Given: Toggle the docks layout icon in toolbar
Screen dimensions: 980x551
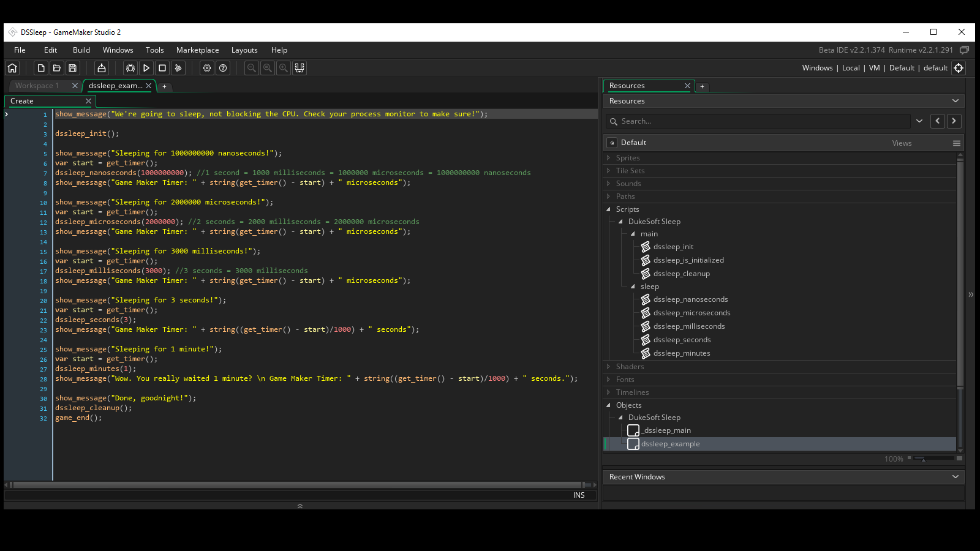Looking at the screenshot, I should coord(300,68).
